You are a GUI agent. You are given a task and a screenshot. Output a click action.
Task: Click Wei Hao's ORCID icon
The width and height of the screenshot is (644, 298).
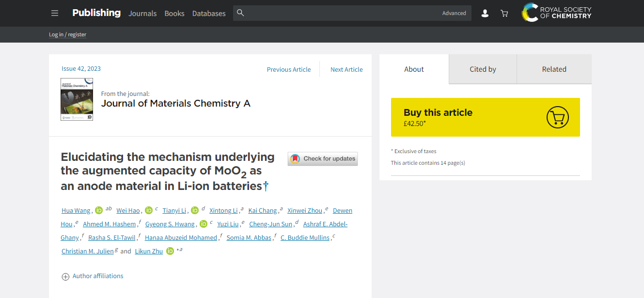coord(149,210)
